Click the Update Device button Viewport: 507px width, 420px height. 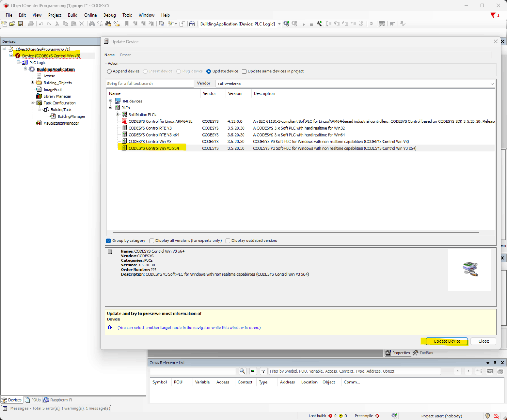tap(447, 341)
